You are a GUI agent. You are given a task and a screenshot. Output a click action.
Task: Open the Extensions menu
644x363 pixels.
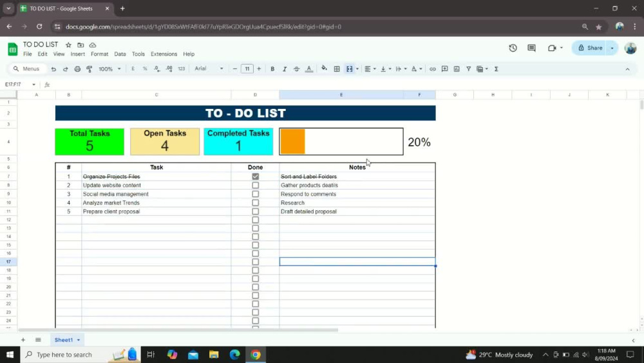[164, 54]
